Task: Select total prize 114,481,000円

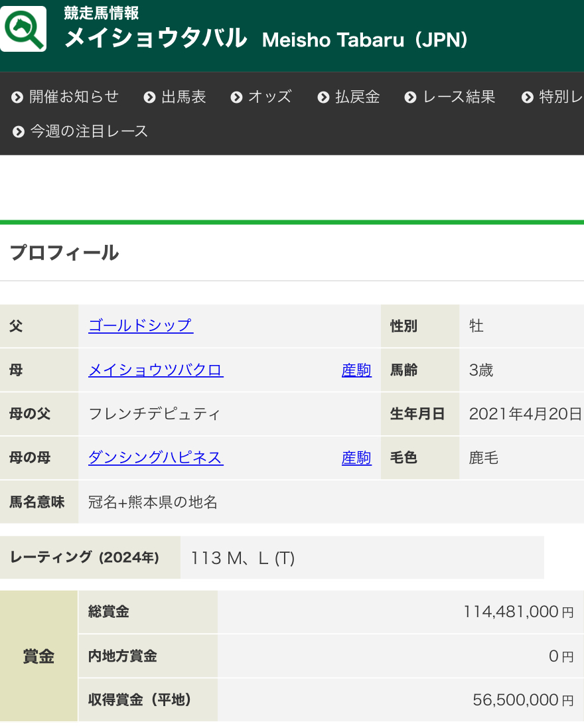Action: (x=518, y=612)
